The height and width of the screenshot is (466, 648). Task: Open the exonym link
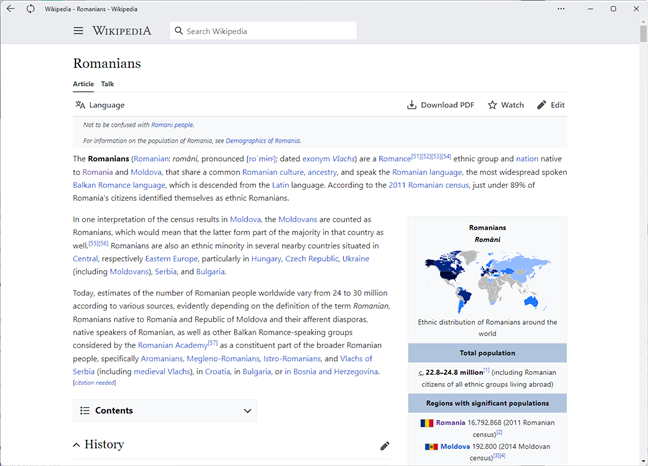coord(316,159)
